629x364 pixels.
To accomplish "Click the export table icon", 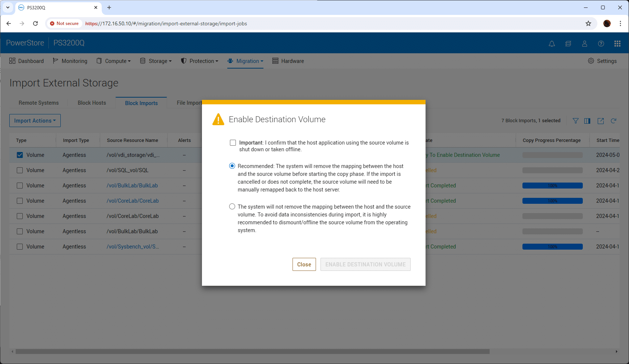I will [x=601, y=121].
